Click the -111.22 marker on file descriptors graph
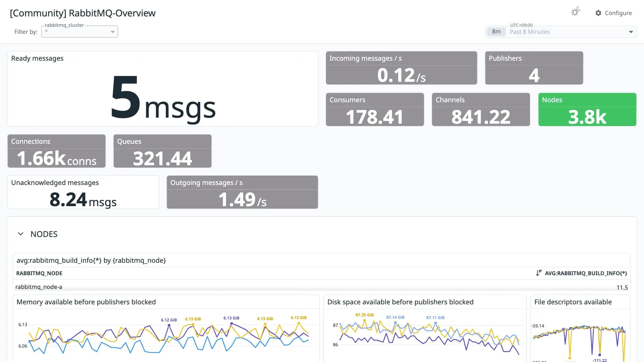Viewport: 644px width, 362px height. click(x=600, y=355)
